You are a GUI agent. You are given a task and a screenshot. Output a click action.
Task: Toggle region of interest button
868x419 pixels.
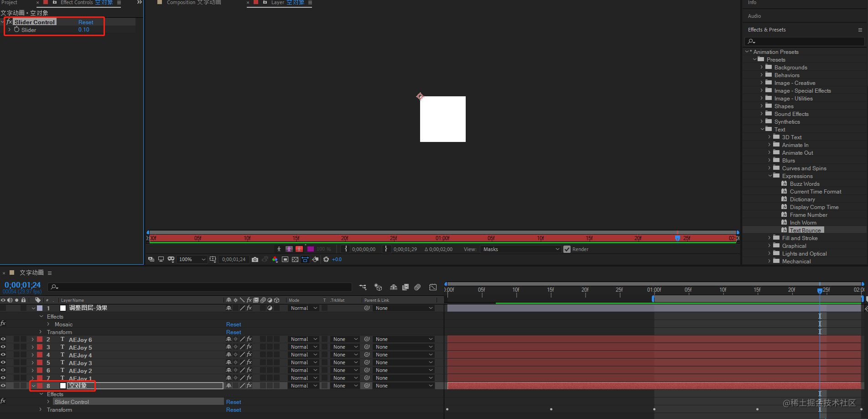(x=285, y=259)
